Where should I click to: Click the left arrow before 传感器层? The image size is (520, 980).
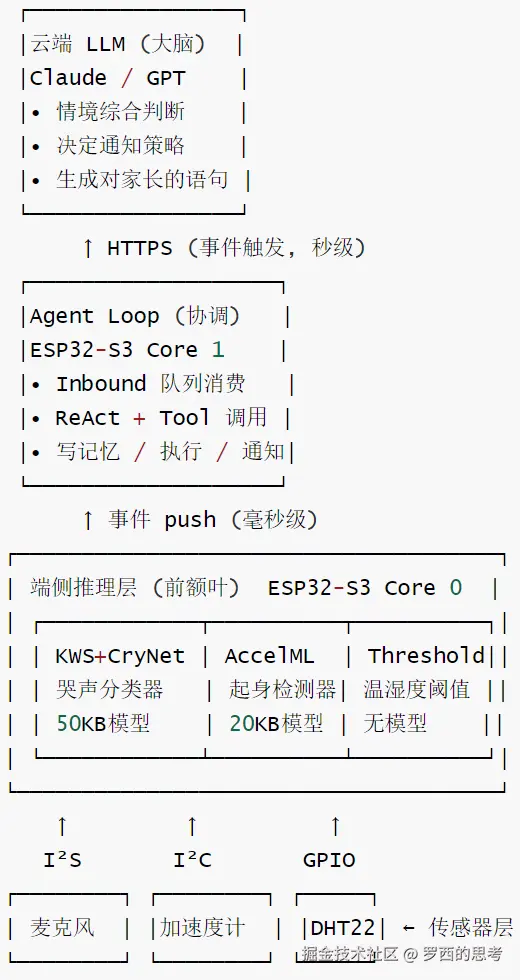pos(409,928)
